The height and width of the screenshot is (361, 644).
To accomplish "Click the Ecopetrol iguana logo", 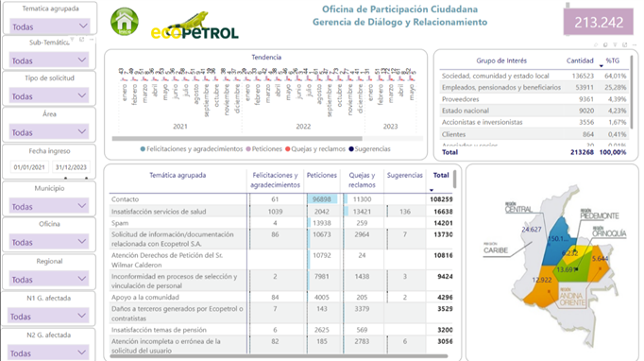I will click(195, 26).
